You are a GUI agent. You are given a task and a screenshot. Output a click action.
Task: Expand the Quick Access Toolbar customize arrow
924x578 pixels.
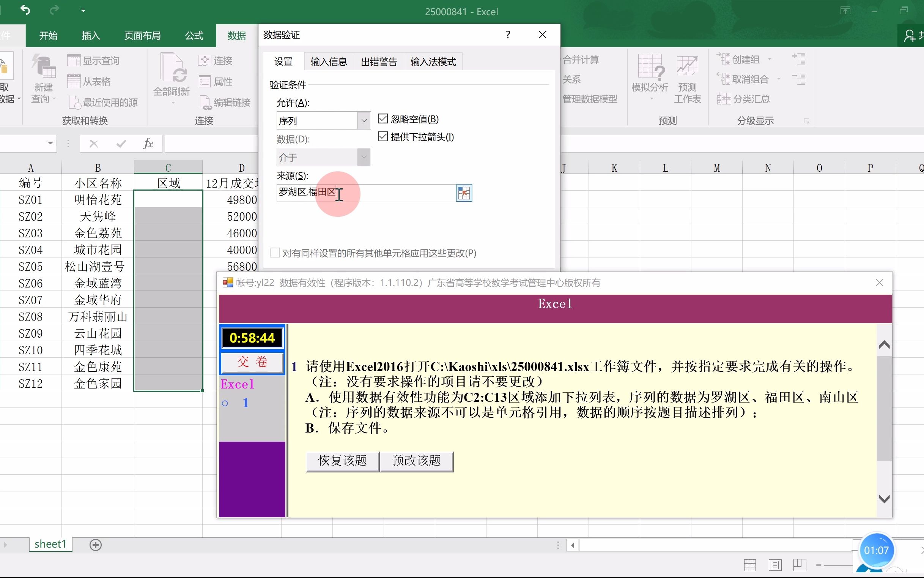tap(83, 11)
